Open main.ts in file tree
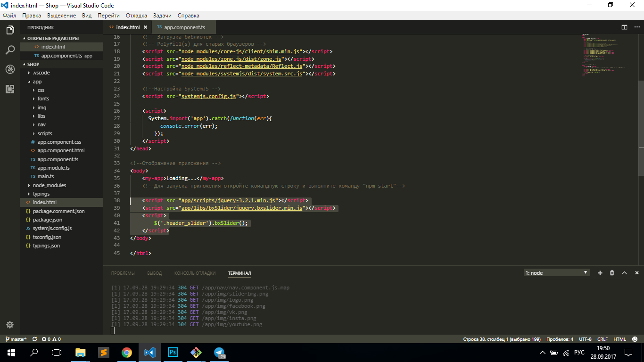 pyautogui.click(x=46, y=176)
